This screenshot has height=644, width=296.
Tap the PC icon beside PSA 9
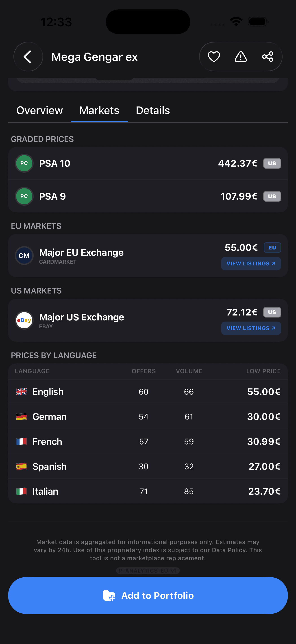(x=24, y=196)
